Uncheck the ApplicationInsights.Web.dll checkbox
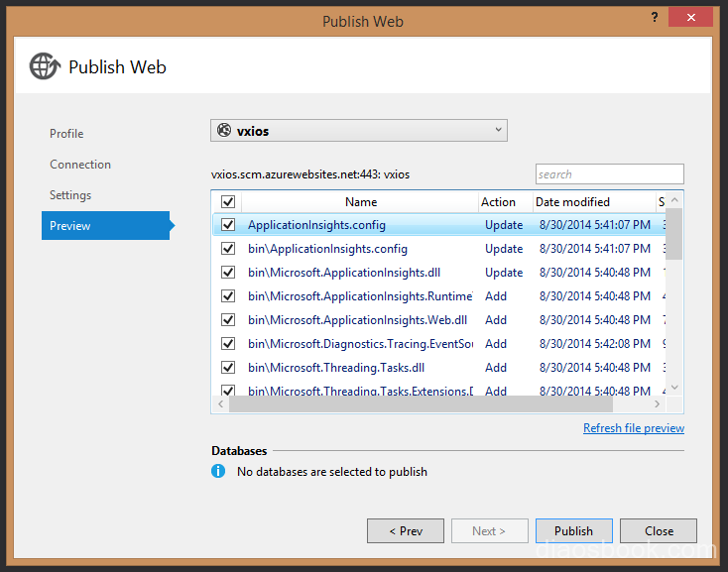 point(228,319)
